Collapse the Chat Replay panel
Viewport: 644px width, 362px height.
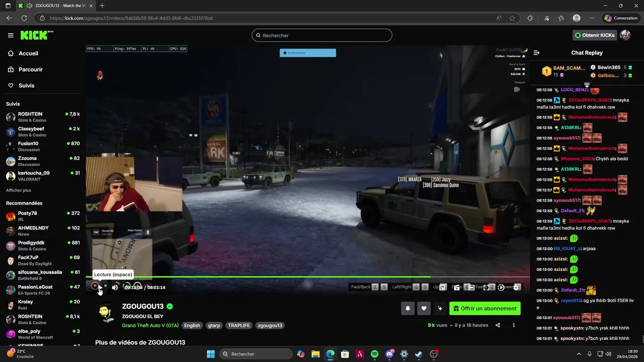(536, 53)
